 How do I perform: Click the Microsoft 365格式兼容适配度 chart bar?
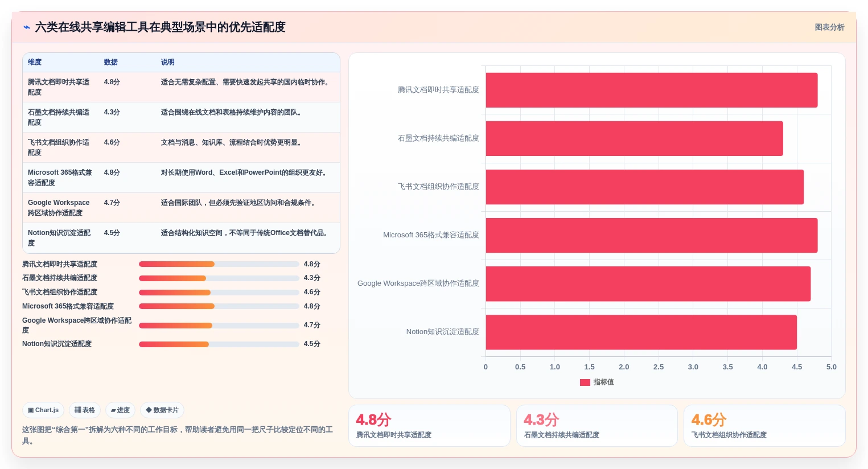tap(652, 235)
